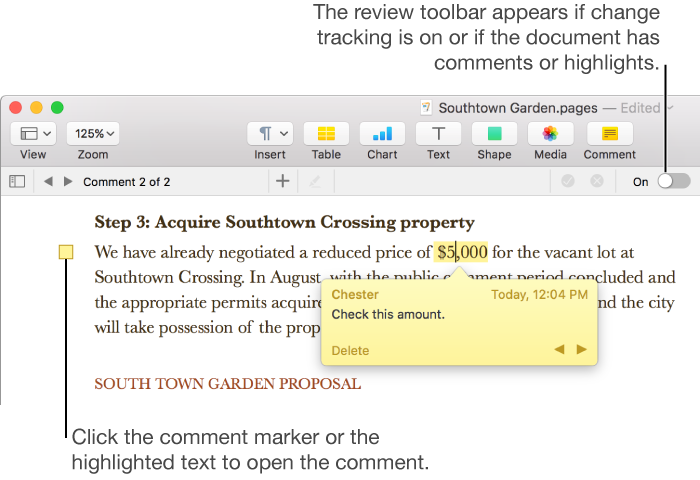Image resolution: width=700 pixels, height=480 pixels.
Task: Click the comment text 'Check this amount.'
Action: click(x=388, y=314)
